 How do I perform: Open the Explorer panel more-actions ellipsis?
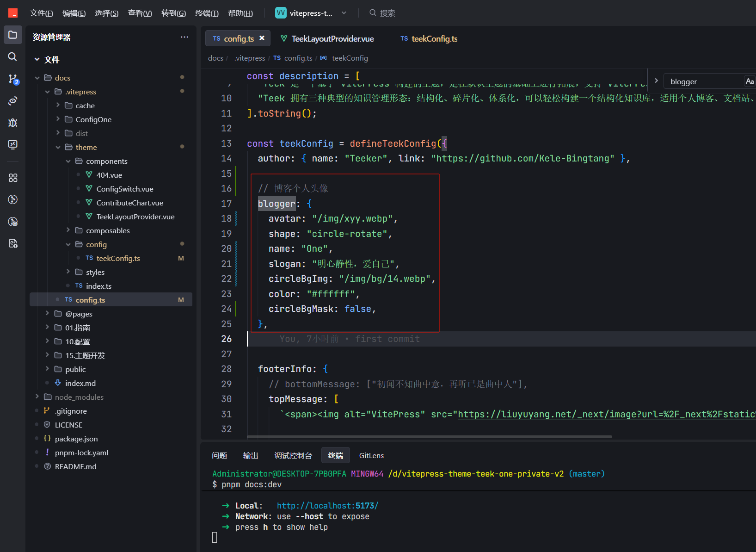click(x=184, y=37)
